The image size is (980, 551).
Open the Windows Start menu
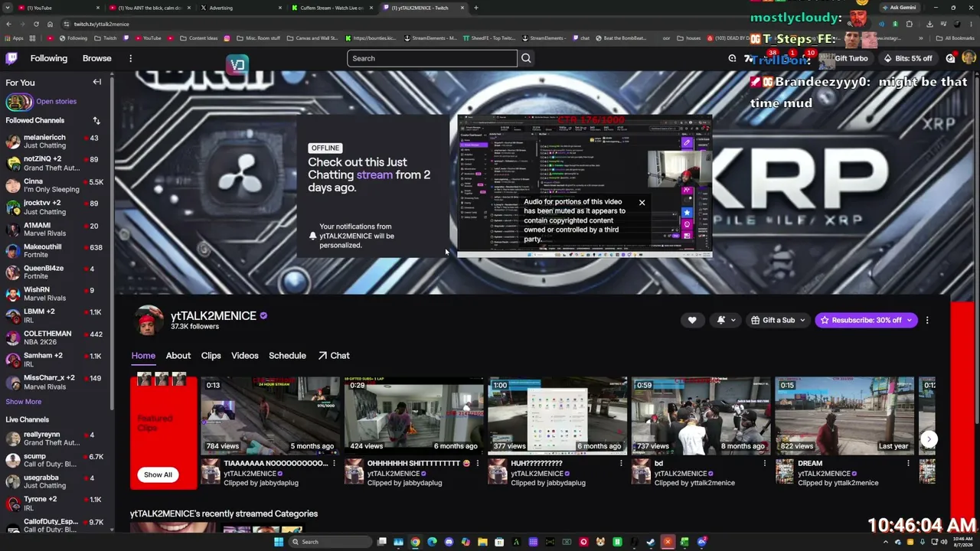279,542
